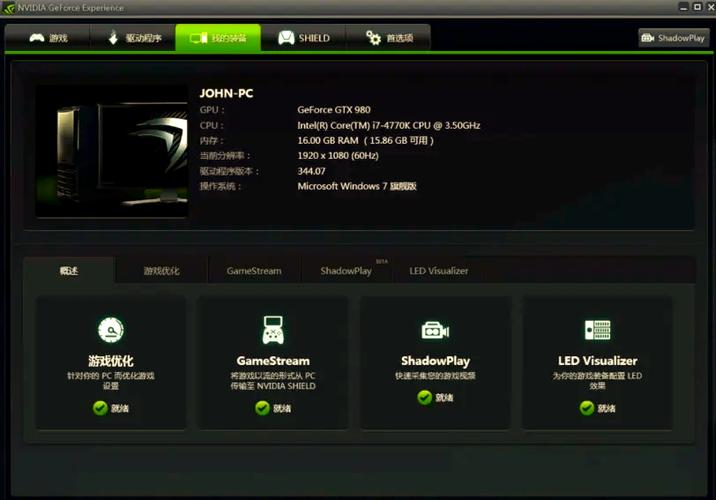Switch to the 驱动程序 tab
The height and width of the screenshot is (500, 716).
coord(132,38)
